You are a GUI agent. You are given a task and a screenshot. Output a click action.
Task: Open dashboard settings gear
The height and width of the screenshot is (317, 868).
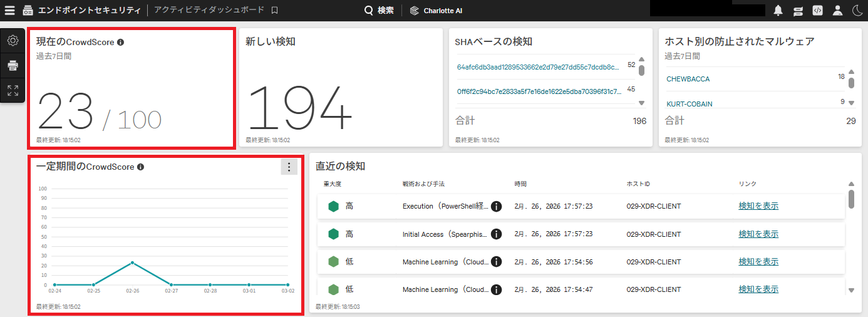[13, 41]
